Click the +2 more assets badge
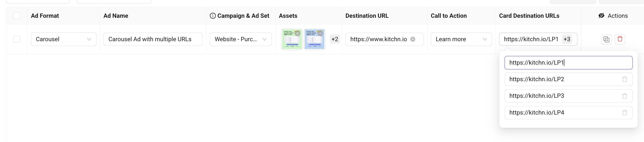 pos(335,39)
